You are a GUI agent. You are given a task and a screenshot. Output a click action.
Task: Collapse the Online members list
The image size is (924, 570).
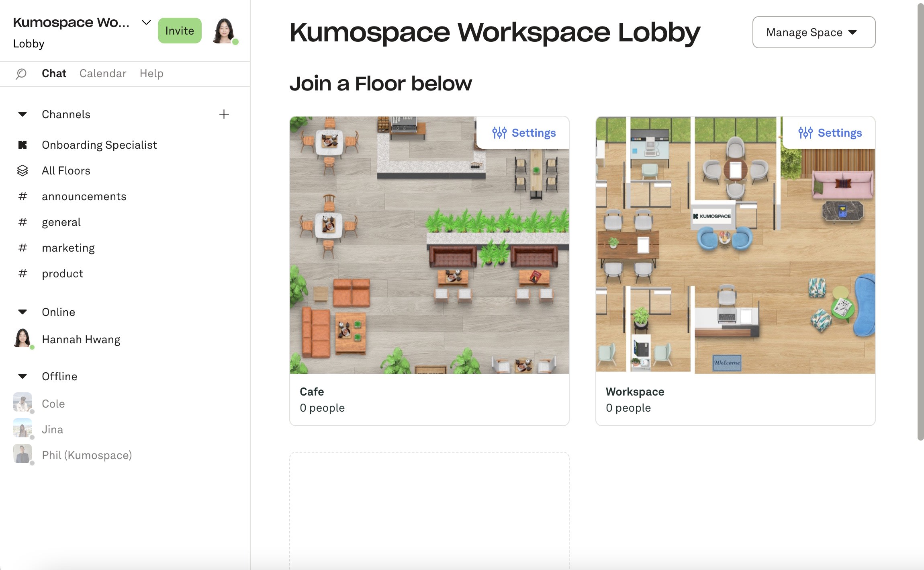click(22, 312)
